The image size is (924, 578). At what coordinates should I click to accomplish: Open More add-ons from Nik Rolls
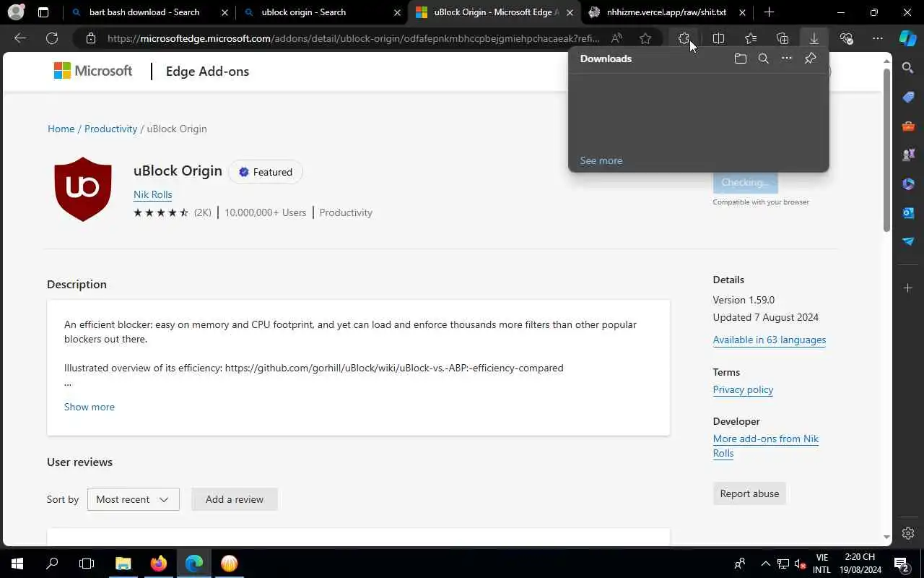point(766,446)
